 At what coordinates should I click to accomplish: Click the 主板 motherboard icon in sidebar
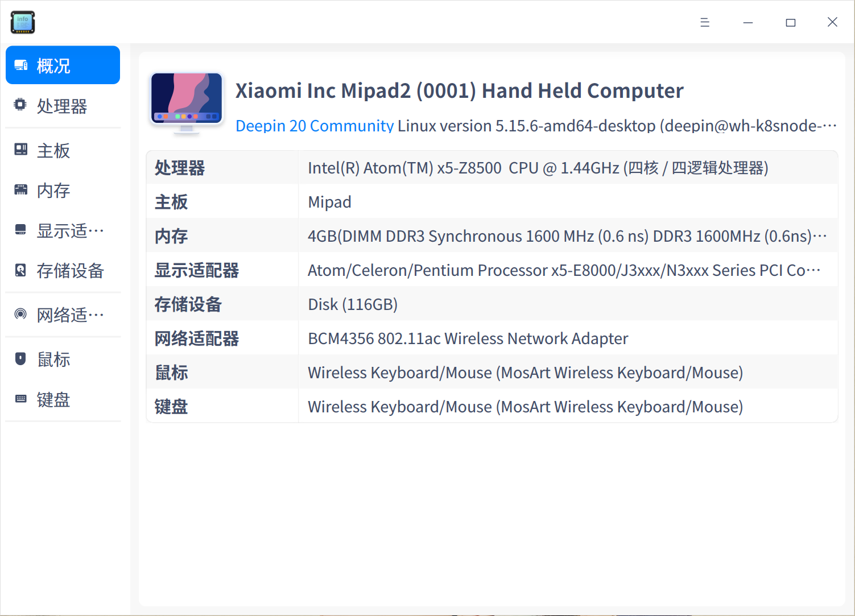coord(21,150)
